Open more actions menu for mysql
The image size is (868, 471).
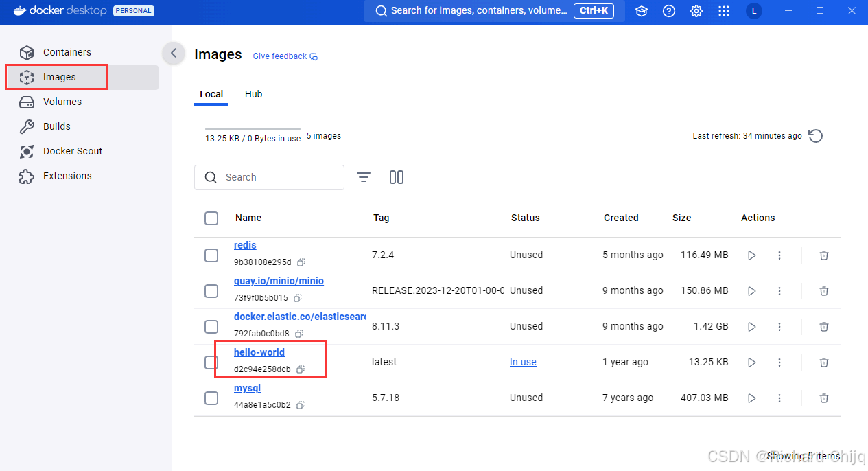779,398
